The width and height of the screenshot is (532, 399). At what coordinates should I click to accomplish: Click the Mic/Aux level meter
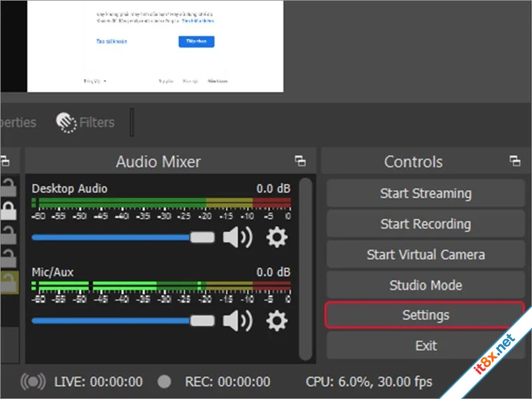pos(161,286)
